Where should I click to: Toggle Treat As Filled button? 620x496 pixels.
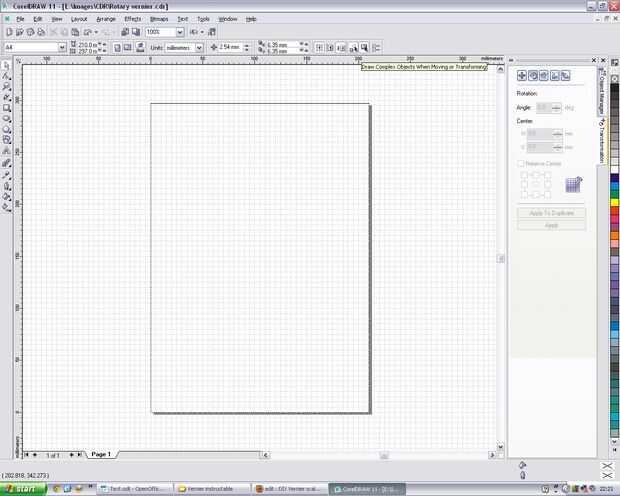coord(364,48)
